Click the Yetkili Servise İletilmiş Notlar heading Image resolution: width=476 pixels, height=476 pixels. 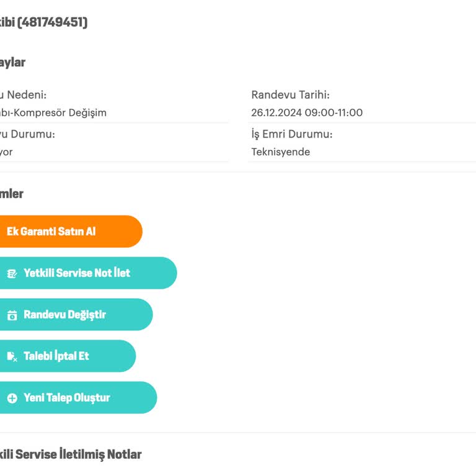71,454
